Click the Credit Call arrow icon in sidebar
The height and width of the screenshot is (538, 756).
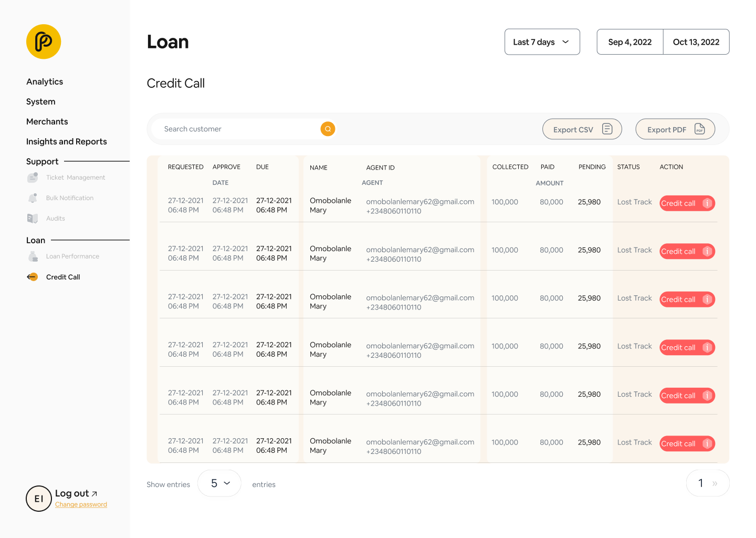coord(33,277)
